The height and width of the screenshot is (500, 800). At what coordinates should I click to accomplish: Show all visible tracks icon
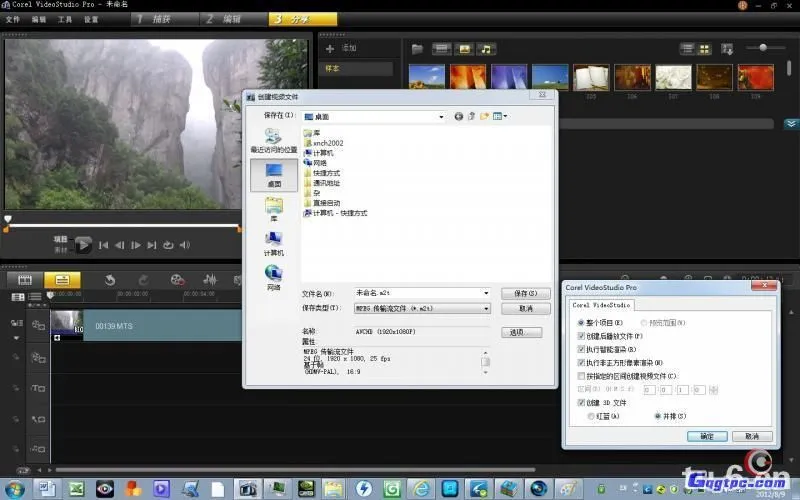18,297
